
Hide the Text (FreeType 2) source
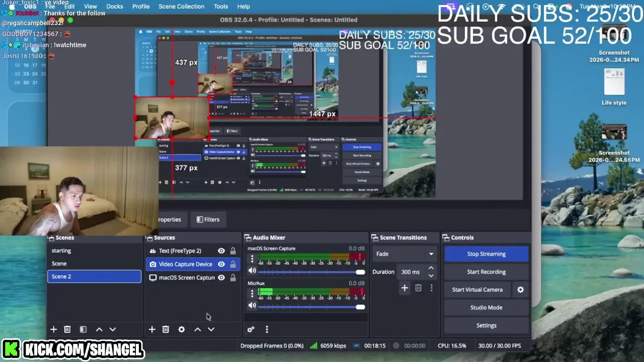tap(221, 251)
